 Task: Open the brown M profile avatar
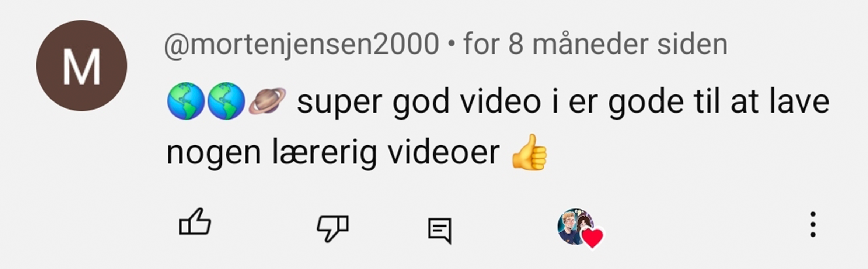81,66
